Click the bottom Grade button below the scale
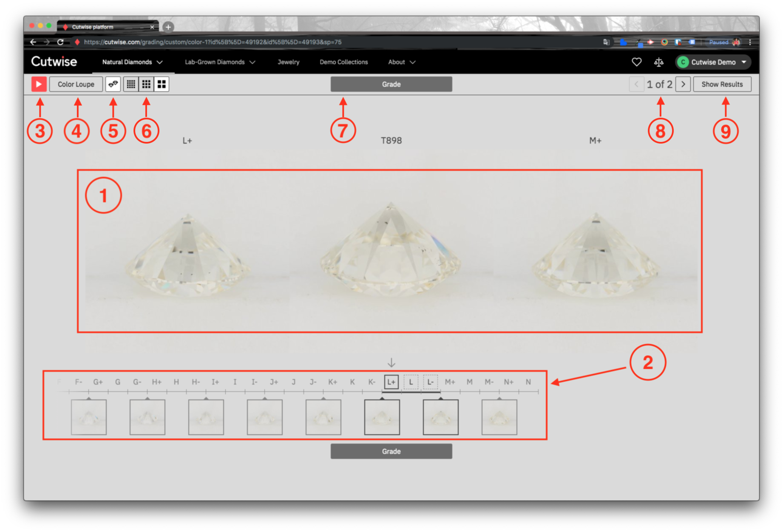783x532 pixels. click(x=391, y=451)
